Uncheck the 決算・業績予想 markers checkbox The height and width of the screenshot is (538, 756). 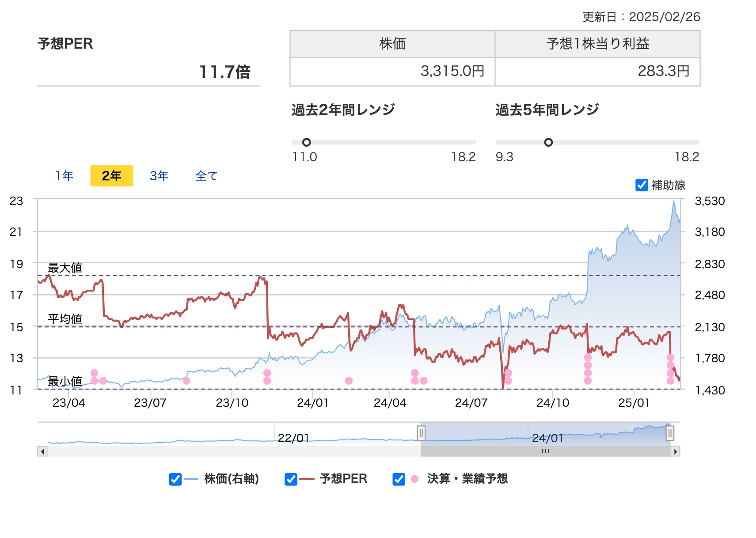point(399,479)
